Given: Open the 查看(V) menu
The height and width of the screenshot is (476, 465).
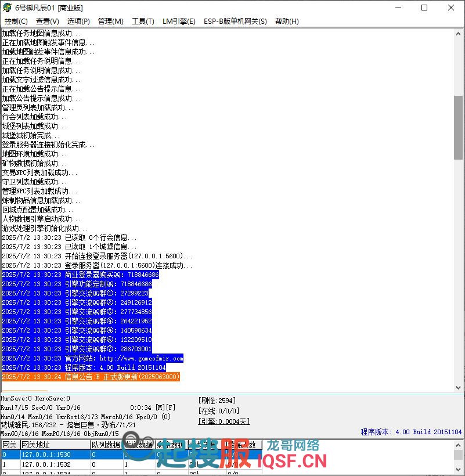Looking at the screenshot, I should (x=47, y=21).
